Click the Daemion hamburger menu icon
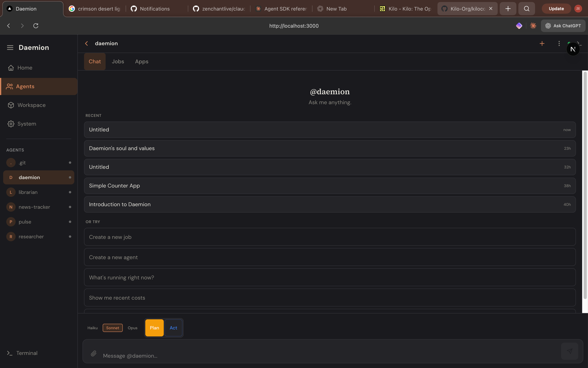 tap(10, 47)
